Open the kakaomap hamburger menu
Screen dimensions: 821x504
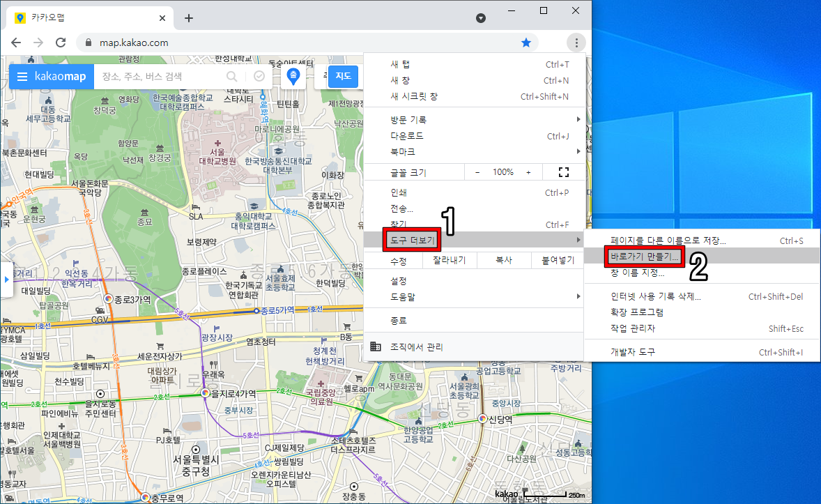[22, 77]
